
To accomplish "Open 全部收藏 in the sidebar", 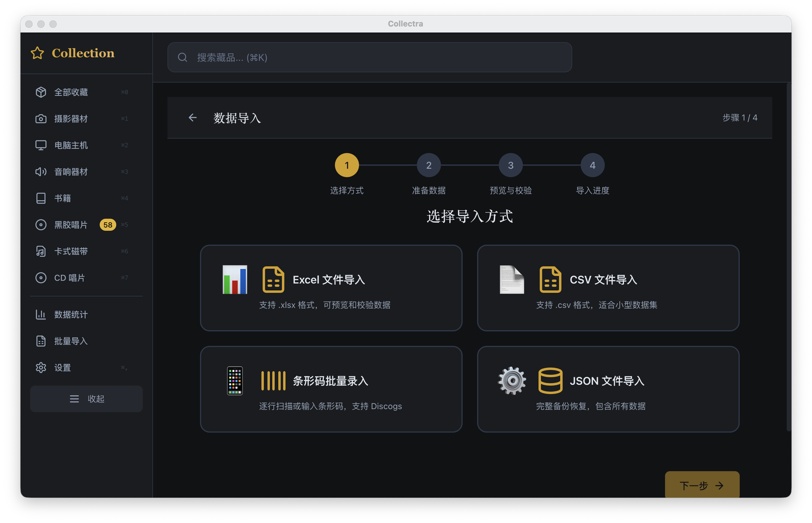I will 86,92.
